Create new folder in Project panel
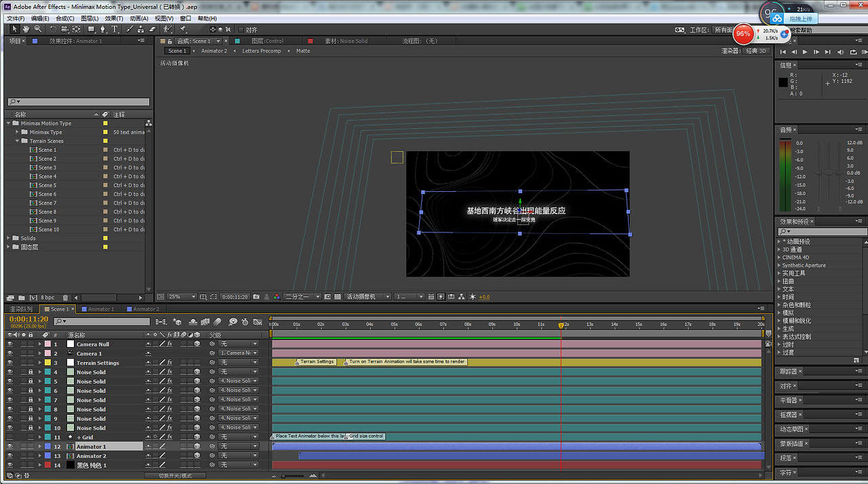 point(22,298)
